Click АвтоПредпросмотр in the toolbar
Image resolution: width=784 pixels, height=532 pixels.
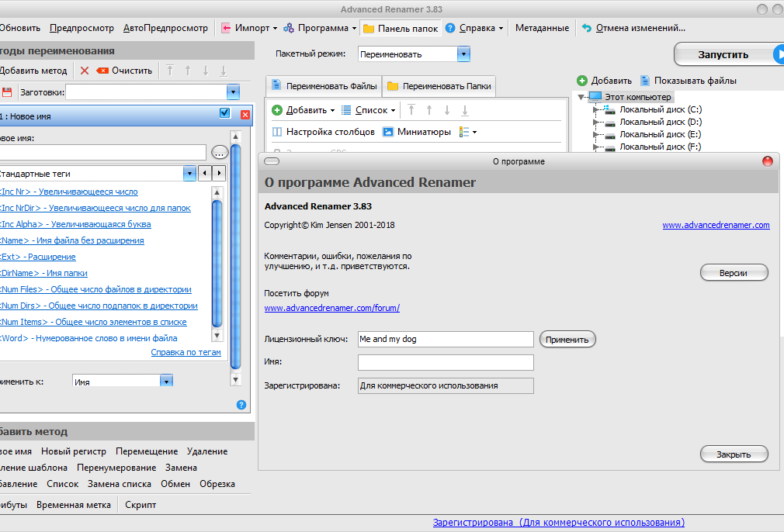pos(165,28)
